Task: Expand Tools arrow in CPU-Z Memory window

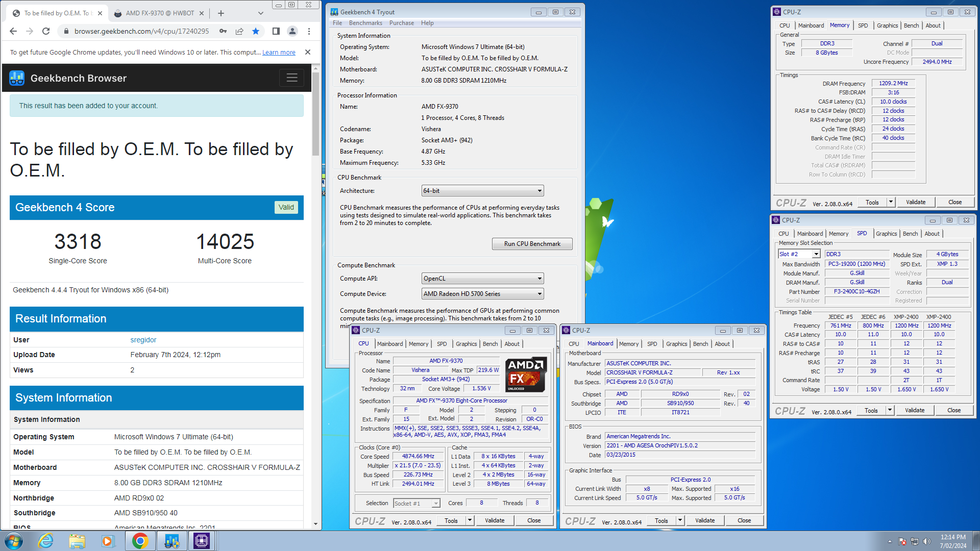Action: click(x=891, y=202)
